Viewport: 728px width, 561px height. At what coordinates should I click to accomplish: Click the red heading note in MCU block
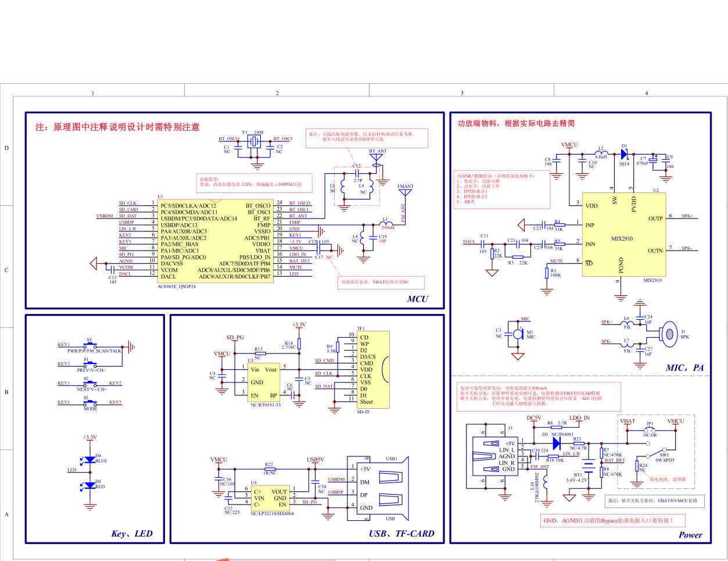tap(117, 127)
